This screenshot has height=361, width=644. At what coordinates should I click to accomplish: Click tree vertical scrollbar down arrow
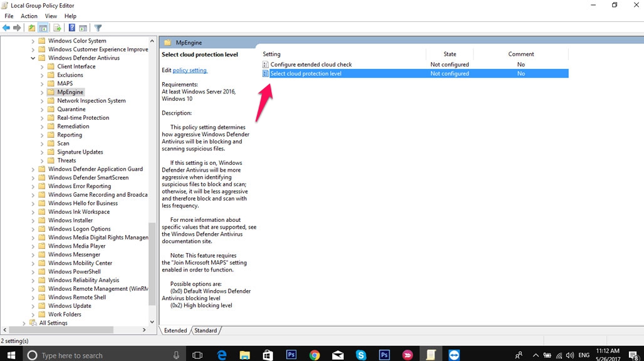point(152,322)
